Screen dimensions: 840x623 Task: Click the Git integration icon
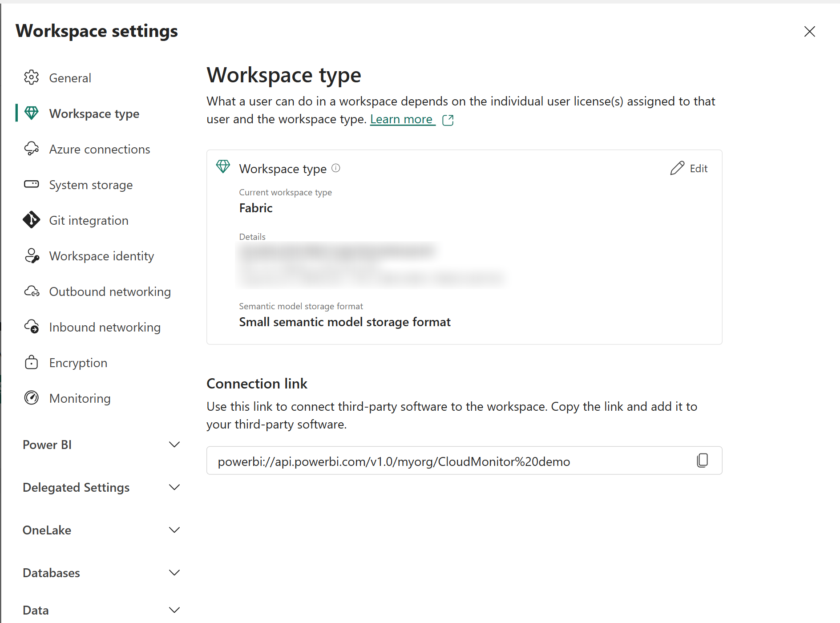click(32, 220)
